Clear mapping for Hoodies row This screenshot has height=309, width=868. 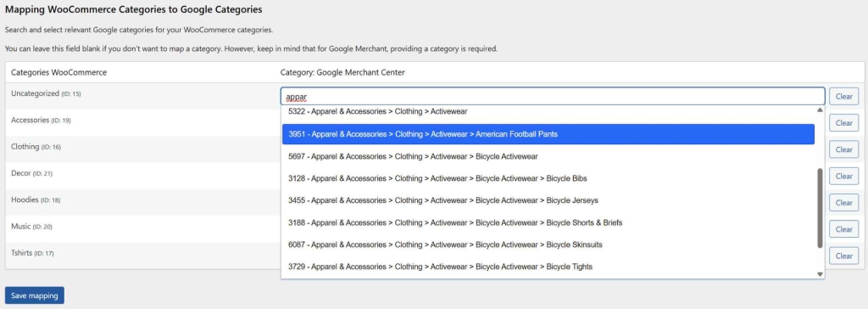point(843,203)
